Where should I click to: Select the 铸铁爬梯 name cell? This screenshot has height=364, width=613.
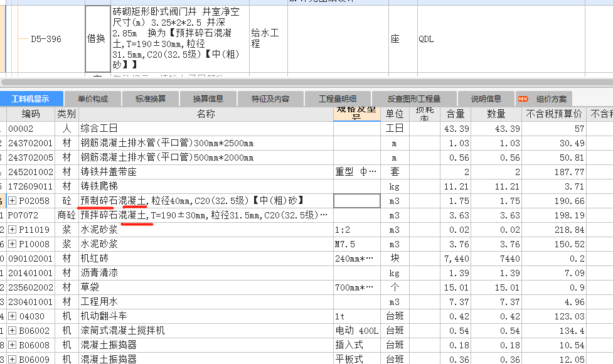click(x=206, y=186)
